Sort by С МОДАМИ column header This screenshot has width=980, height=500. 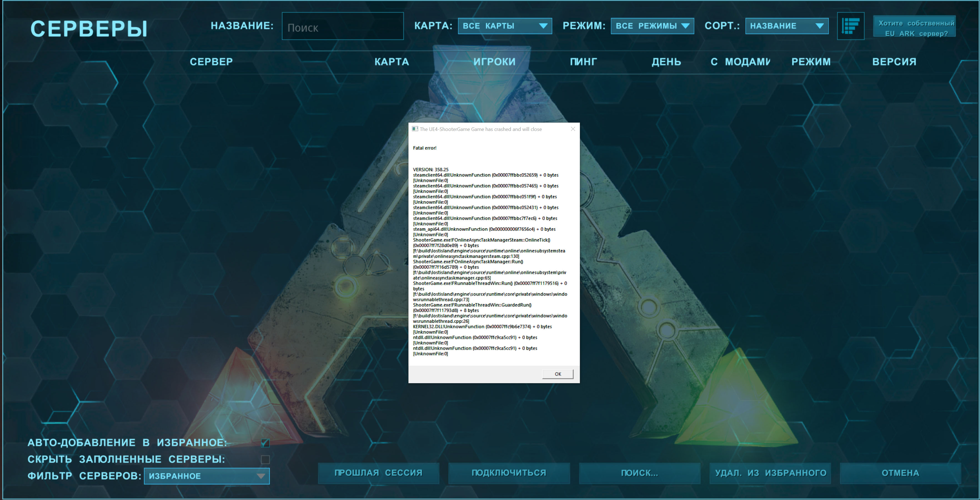point(740,62)
